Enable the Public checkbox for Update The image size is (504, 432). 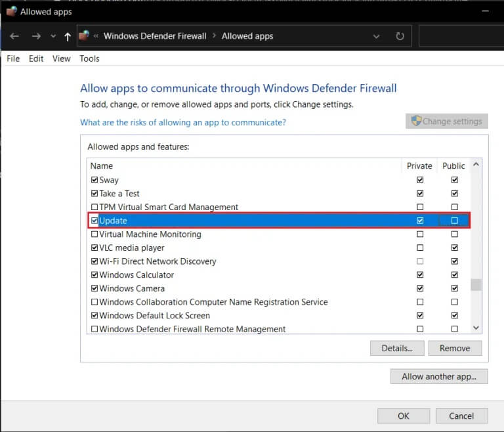point(454,221)
